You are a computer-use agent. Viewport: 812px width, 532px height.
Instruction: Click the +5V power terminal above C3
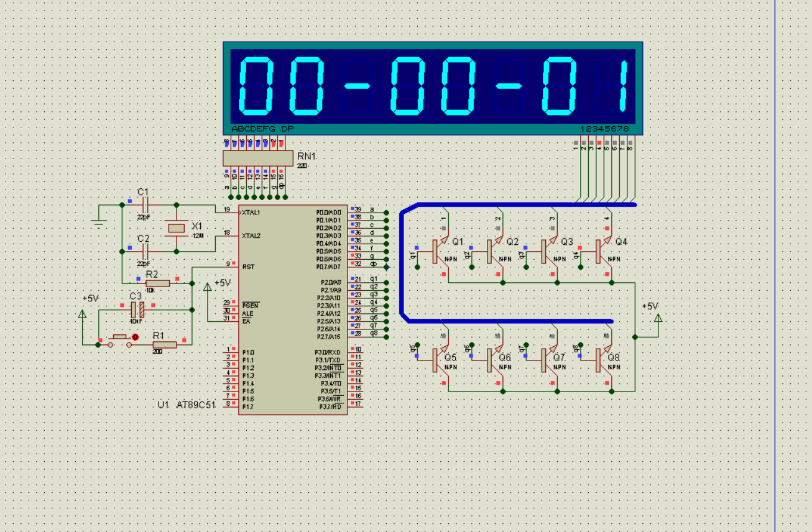(83, 314)
